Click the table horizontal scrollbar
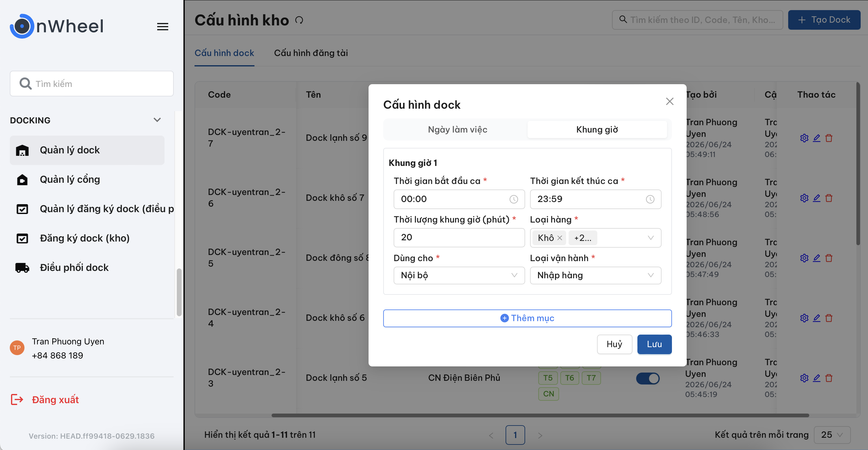868x450 pixels. [x=540, y=415]
